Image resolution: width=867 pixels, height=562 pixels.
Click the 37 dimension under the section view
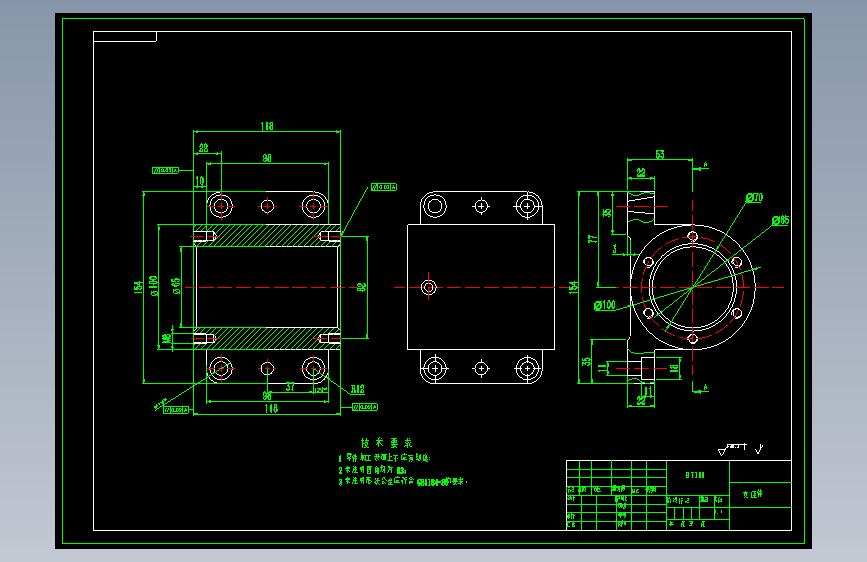[290, 387]
